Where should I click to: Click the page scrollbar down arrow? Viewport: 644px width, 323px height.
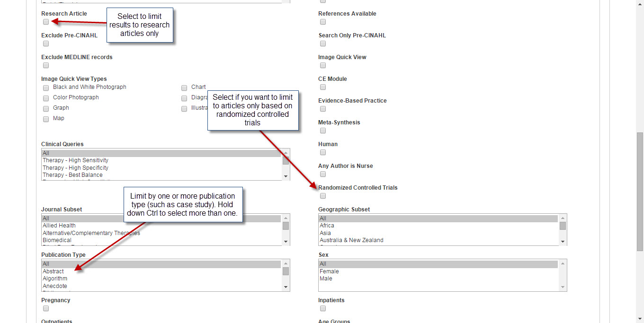[x=640, y=319]
